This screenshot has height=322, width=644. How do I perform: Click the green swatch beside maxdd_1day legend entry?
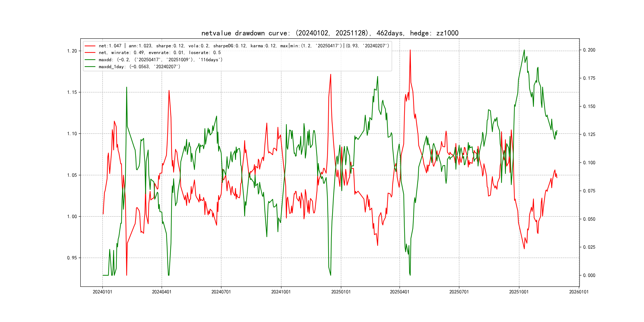(x=90, y=67)
